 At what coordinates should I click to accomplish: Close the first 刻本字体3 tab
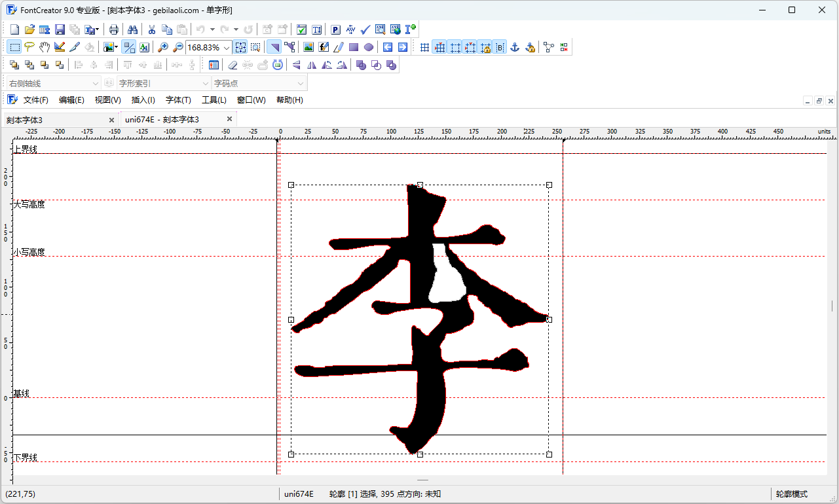click(111, 120)
